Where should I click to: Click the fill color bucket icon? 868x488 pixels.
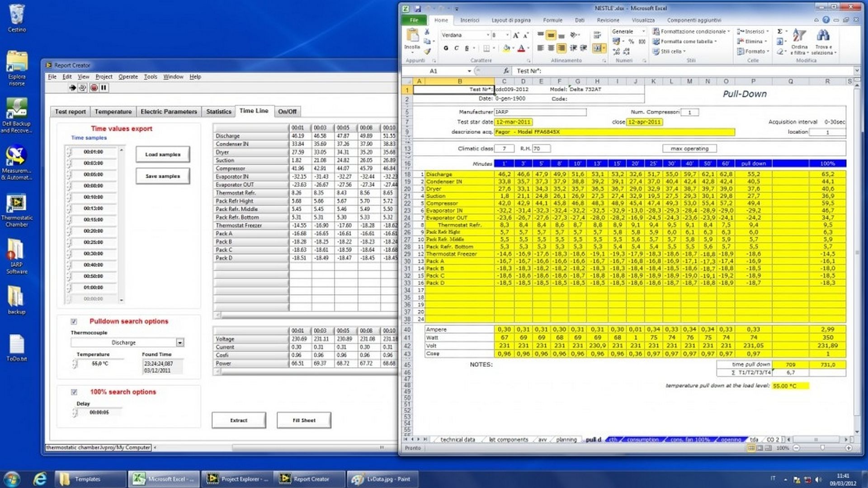point(506,48)
